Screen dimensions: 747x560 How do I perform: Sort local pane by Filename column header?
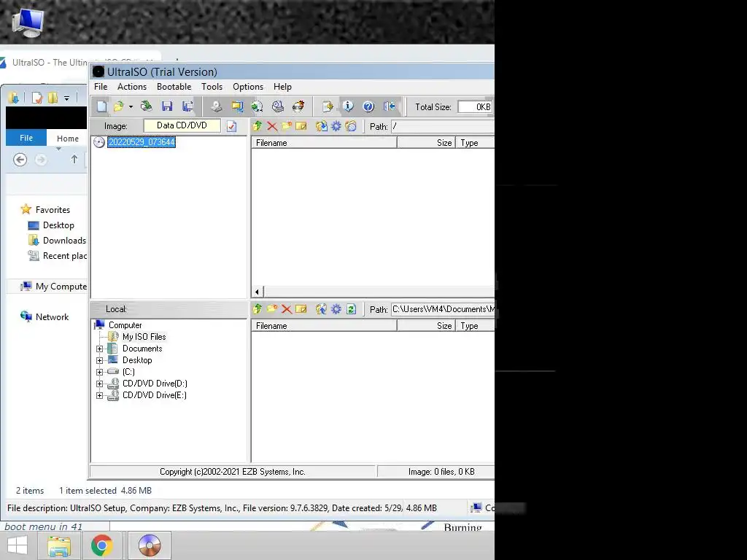324,326
